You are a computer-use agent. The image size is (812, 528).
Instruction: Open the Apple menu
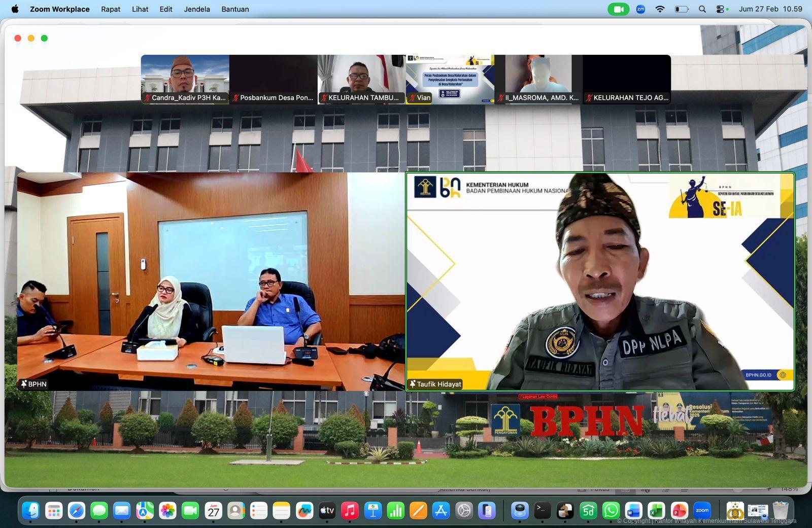[15, 9]
